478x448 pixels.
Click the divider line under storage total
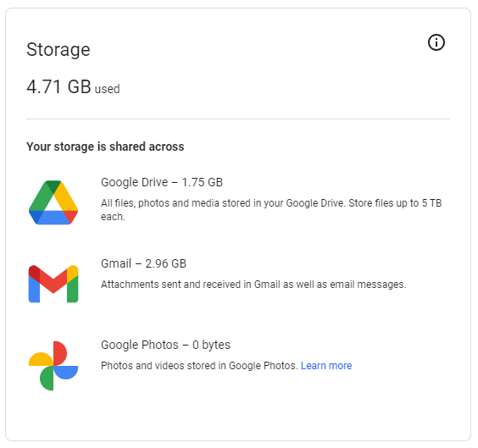tap(238, 119)
